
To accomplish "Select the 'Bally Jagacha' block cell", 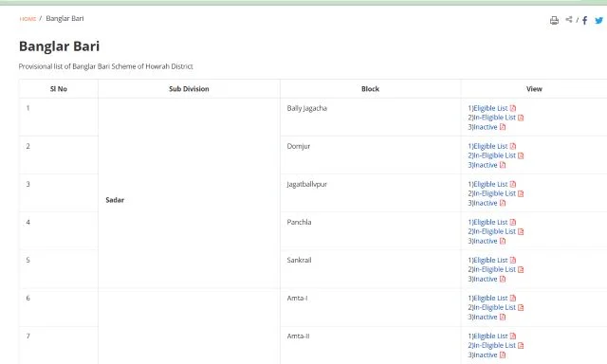I will coord(371,117).
